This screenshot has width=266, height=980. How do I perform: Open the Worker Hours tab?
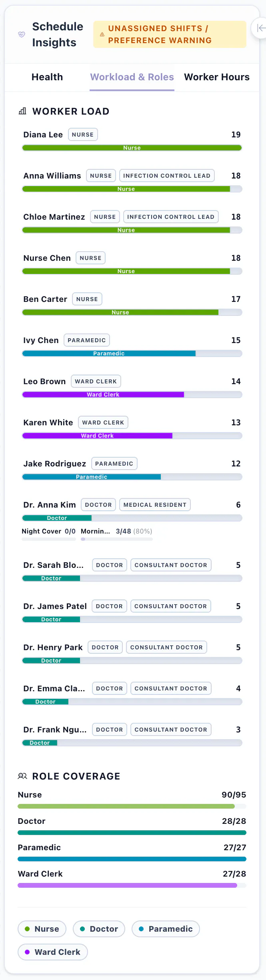pos(217,77)
